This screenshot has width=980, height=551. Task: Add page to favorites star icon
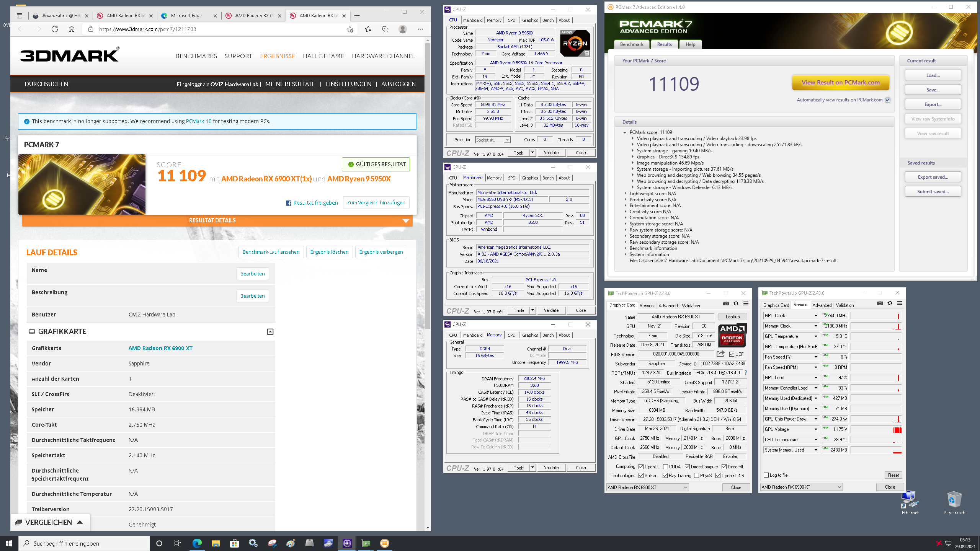[x=350, y=29]
